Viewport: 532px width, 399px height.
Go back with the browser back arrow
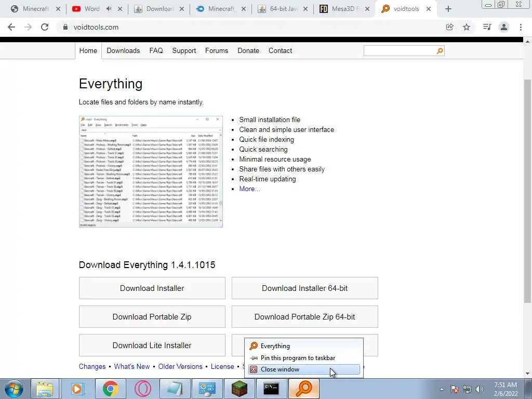click(x=11, y=27)
